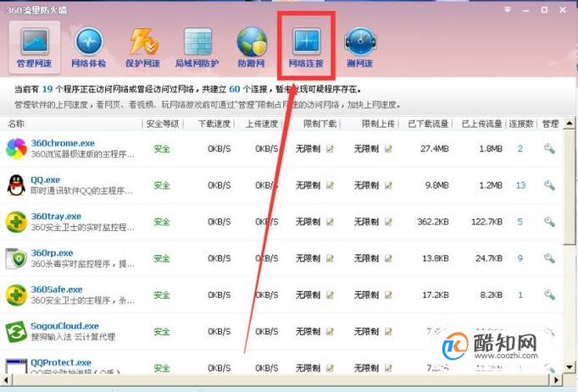Open the QQ.exe program link
This screenshot has height=392, width=578.
pos(45,179)
